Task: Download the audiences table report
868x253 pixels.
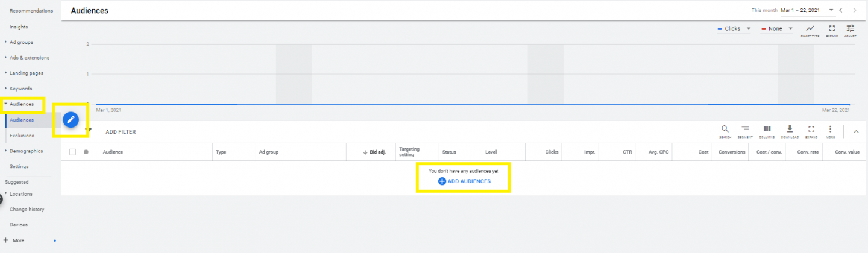Action: (x=789, y=131)
